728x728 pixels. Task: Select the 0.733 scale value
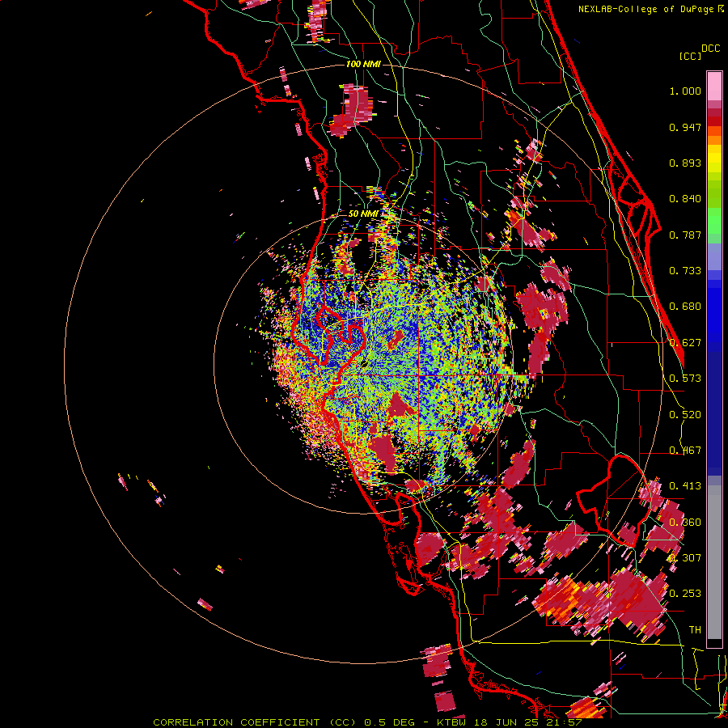click(685, 271)
